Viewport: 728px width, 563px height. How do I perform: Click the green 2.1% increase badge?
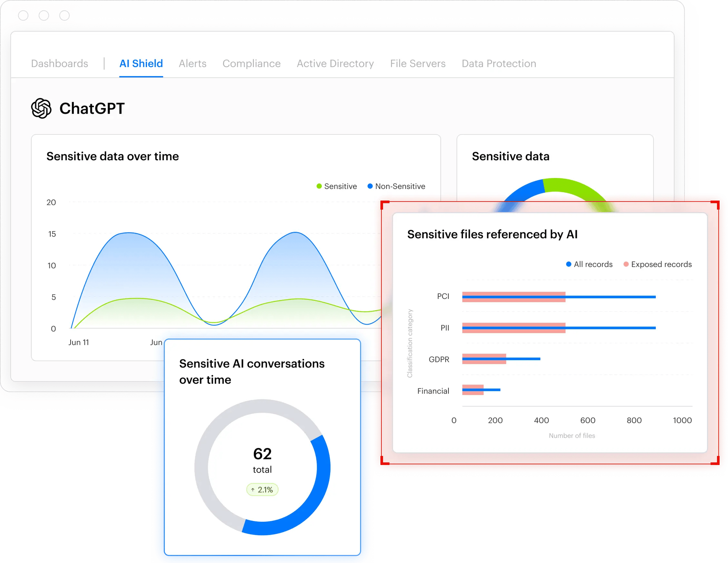[x=262, y=489]
